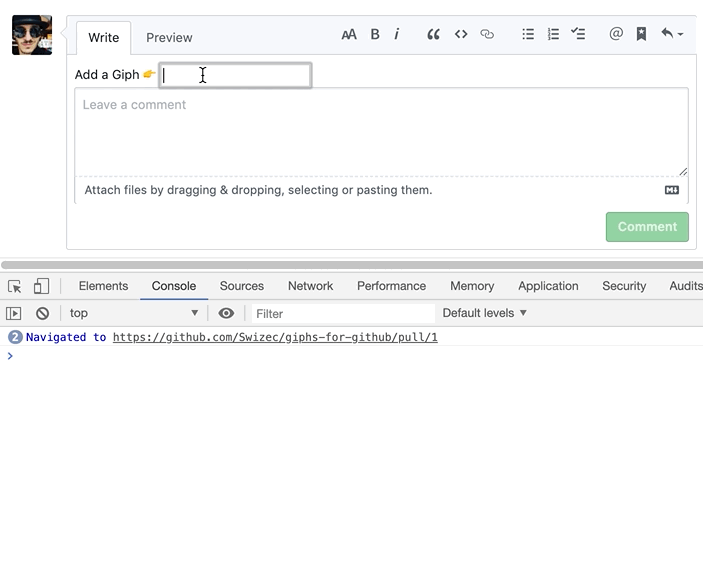Open the Sources devtools tab
This screenshot has height=576, width=703.
click(x=242, y=286)
